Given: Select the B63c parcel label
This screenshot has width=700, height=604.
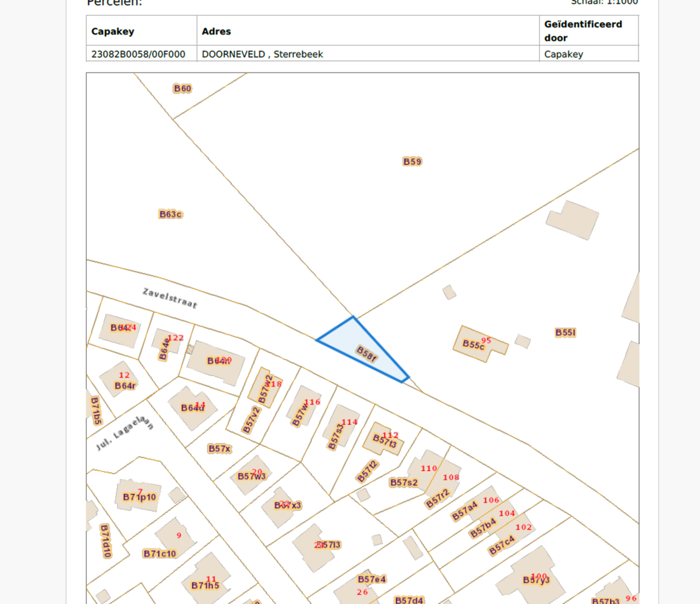Looking at the screenshot, I should coord(171,214).
